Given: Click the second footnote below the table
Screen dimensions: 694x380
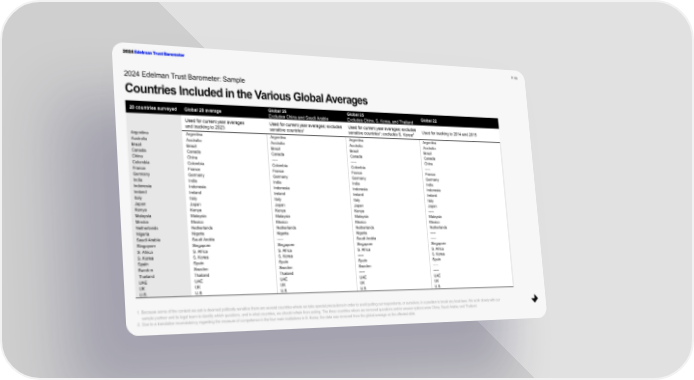Looking at the screenshot, I should coord(279,319).
